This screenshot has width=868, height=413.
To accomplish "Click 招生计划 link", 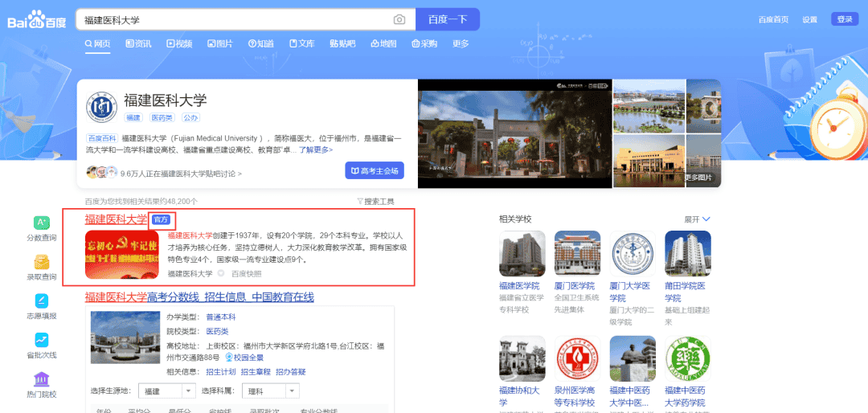I will 221,371.
